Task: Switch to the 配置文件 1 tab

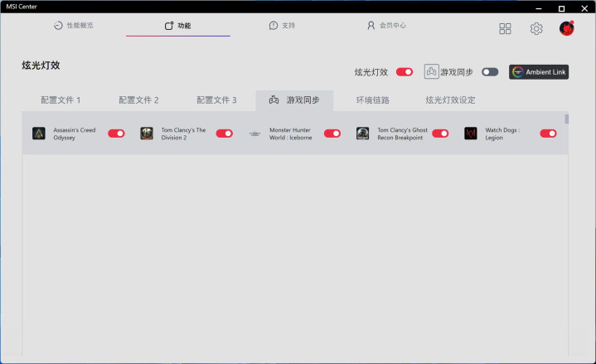Action: [x=61, y=100]
